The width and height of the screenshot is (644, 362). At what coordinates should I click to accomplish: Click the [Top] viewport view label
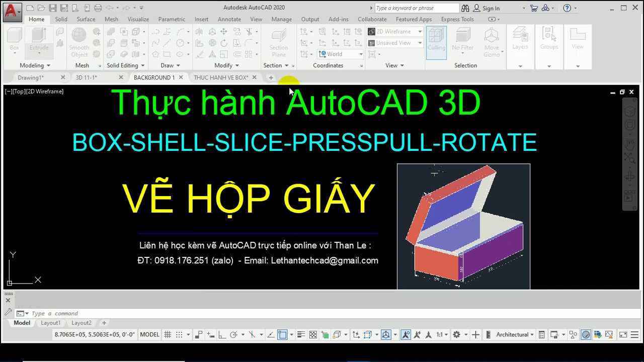tap(19, 92)
